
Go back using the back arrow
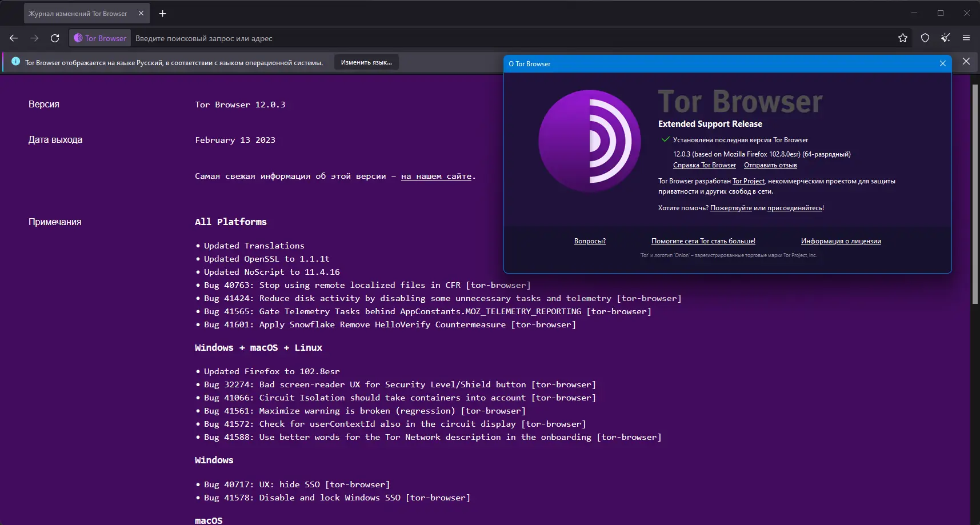14,38
